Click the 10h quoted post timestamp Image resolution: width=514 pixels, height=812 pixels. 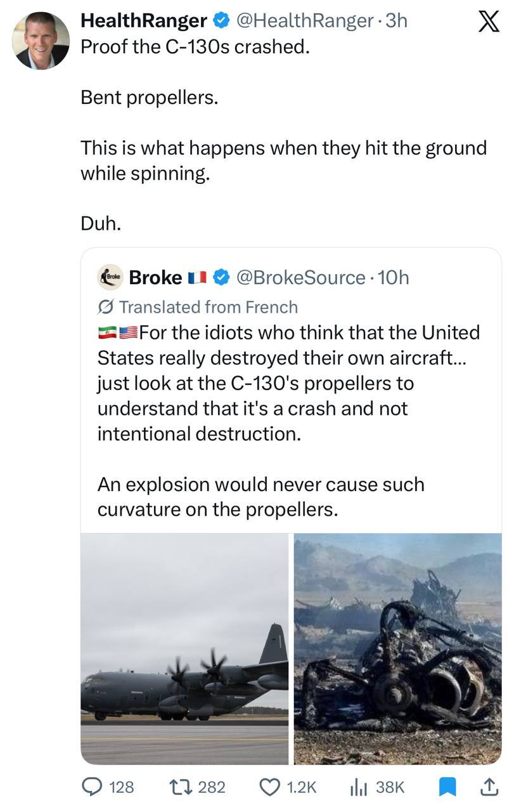pyautogui.click(x=393, y=277)
